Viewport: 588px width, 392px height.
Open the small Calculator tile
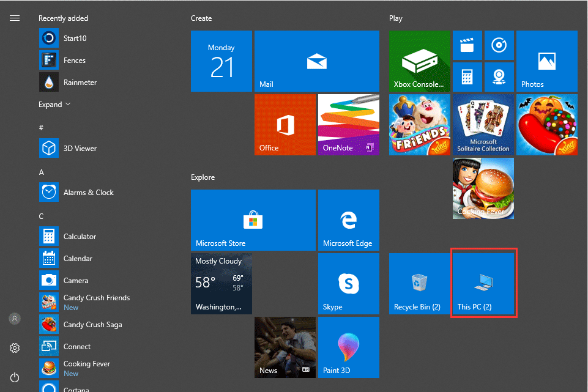(x=467, y=77)
